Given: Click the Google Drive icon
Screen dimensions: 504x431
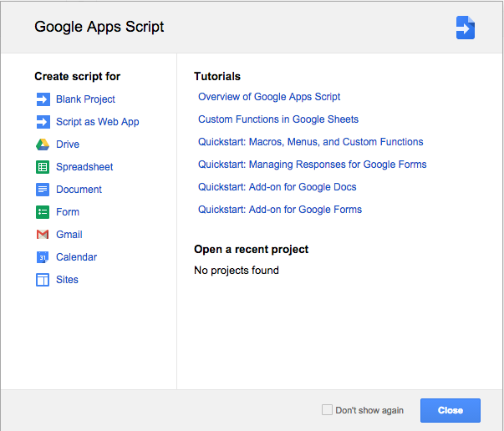Looking at the screenshot, I should [43, 145].
